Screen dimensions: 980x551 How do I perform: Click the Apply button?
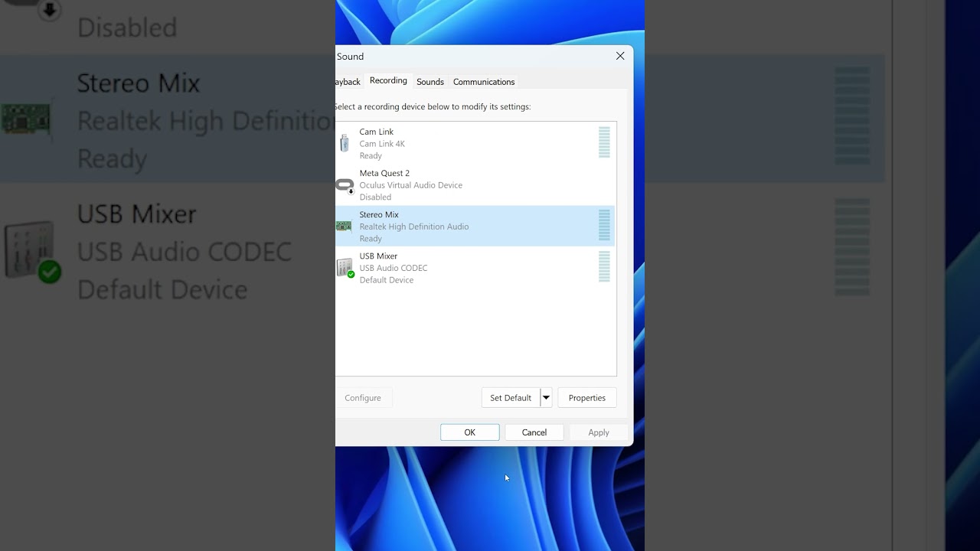pyautogui.click(x=599, y=432)
